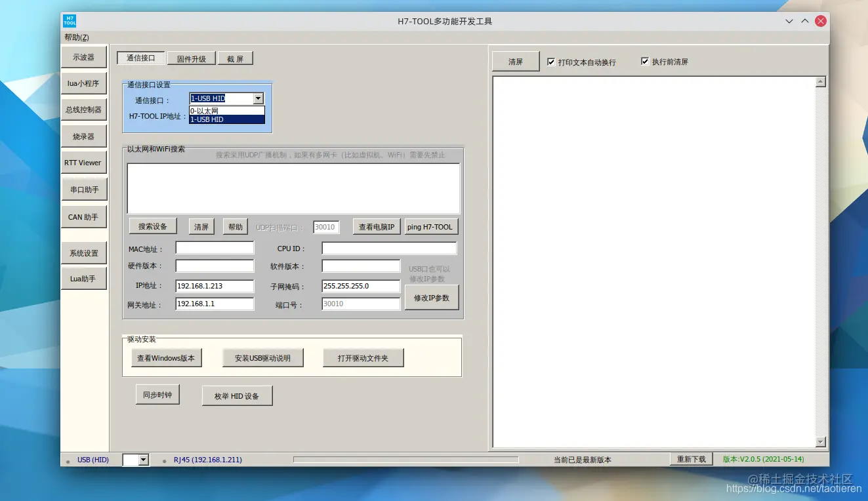Click the CPU ID input field

pos(389,248)
